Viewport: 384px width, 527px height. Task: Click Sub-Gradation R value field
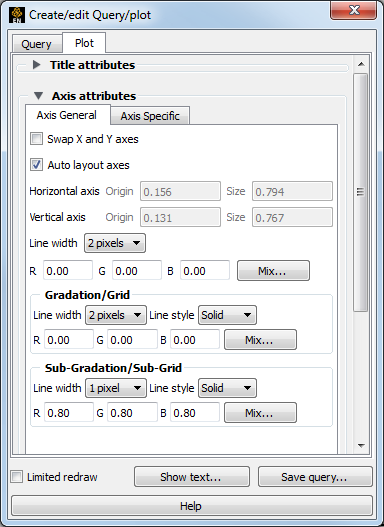(69, 412)
